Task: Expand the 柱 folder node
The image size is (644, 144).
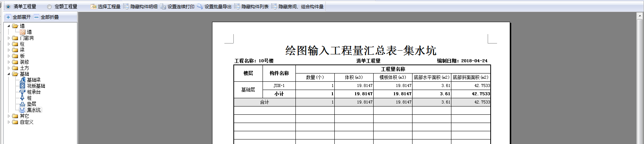Action: point(9,44)
